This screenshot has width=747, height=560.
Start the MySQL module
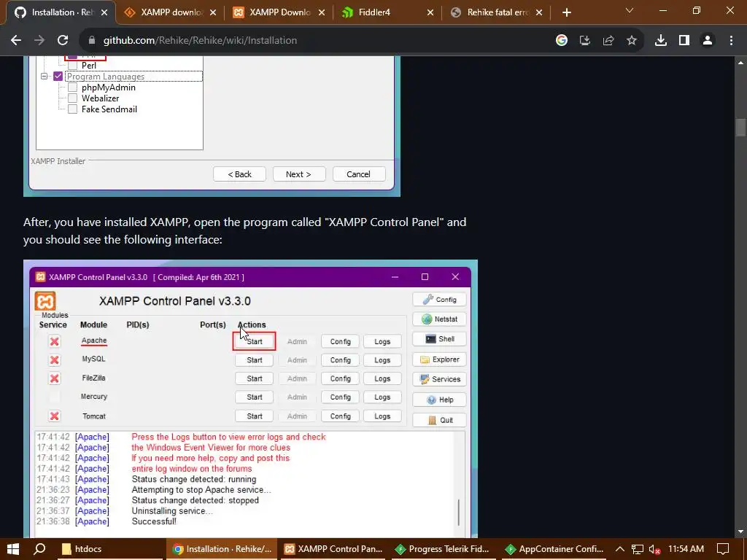(x=254, y=360)
